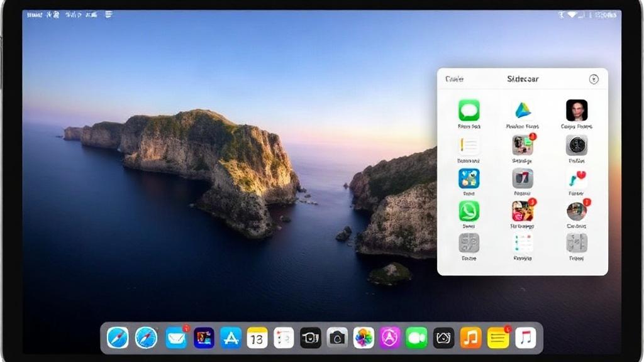
Task: Open the orange music note app
Action: point(470,337)
